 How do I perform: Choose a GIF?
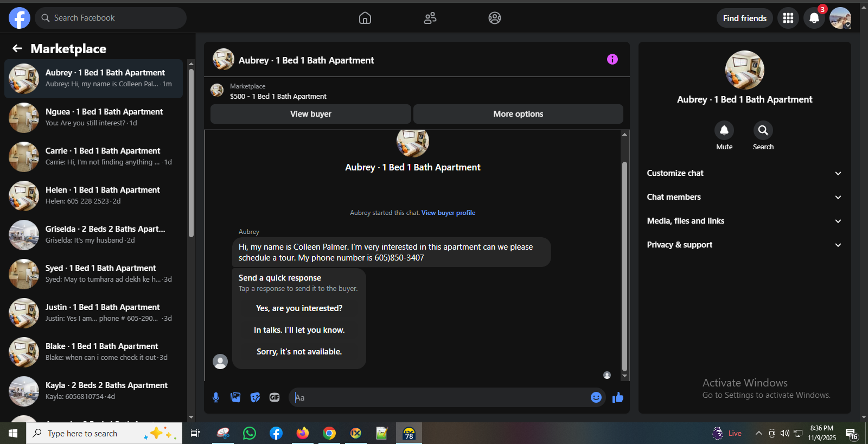click(275, 397)
